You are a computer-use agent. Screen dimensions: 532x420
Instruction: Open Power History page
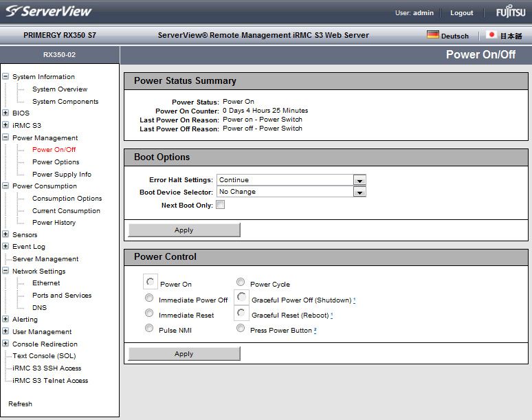click(54, 223)
